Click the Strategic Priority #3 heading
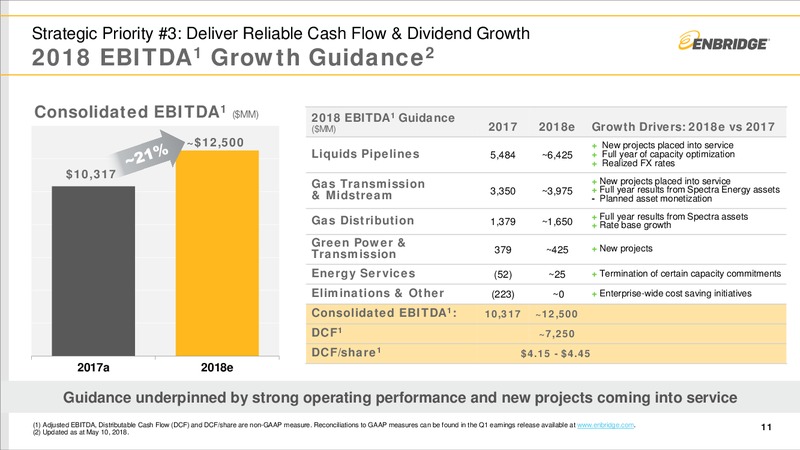The width and height of the screenshot is (800, 450). click(281, 33)
